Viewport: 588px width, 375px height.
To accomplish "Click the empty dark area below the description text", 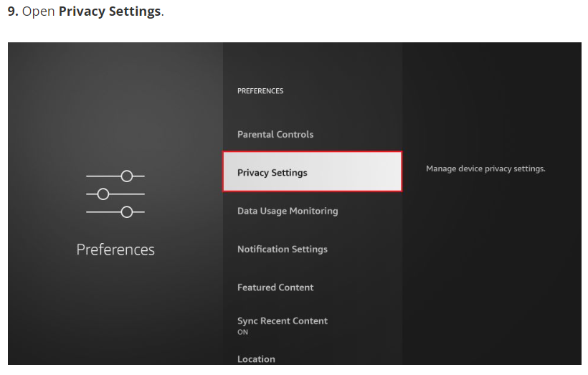I will click(x=491, y=272).
